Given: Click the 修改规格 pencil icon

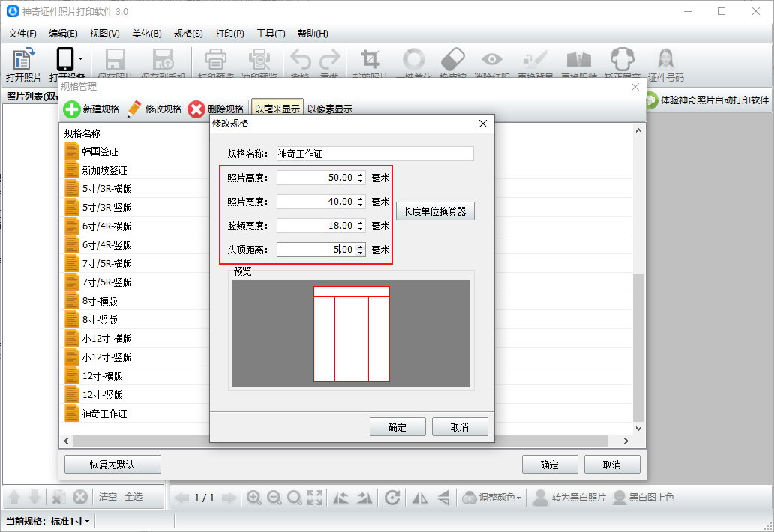Looking at the screenshot, I should point(134,109).
